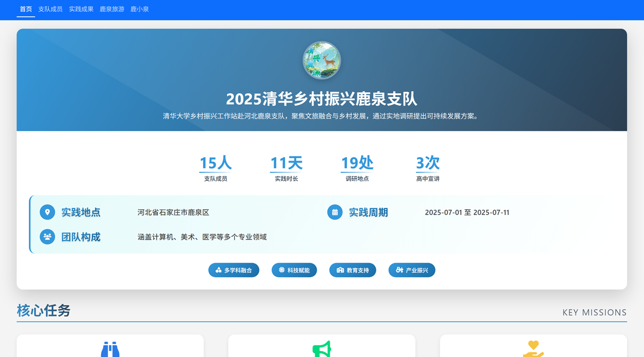Click the 15人 team member stat
Viewport: 644px width, 357px height.
(215, 168)
